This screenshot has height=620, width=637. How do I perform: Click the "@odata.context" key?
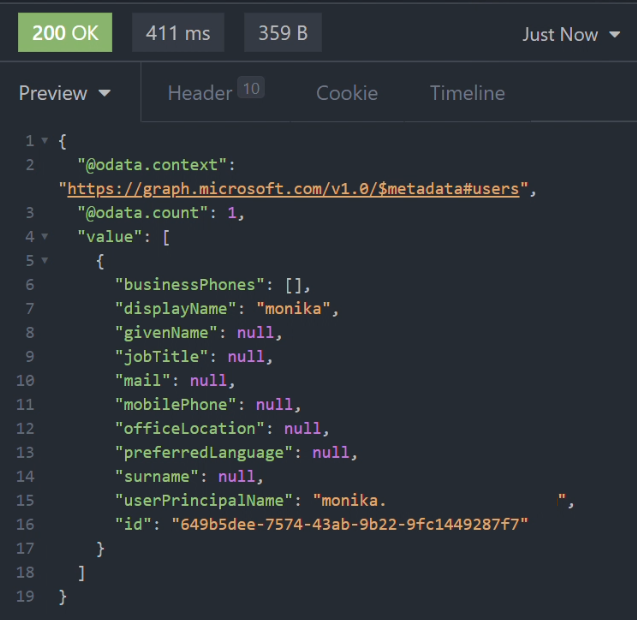pos(152,165)
